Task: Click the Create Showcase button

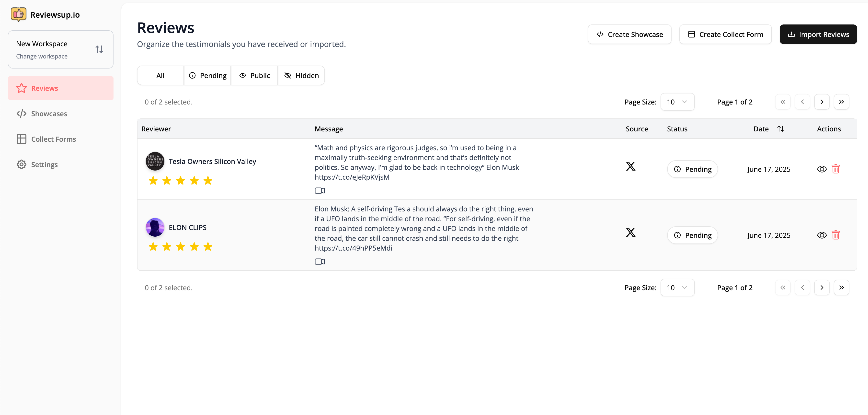Action: click(629, 35)
